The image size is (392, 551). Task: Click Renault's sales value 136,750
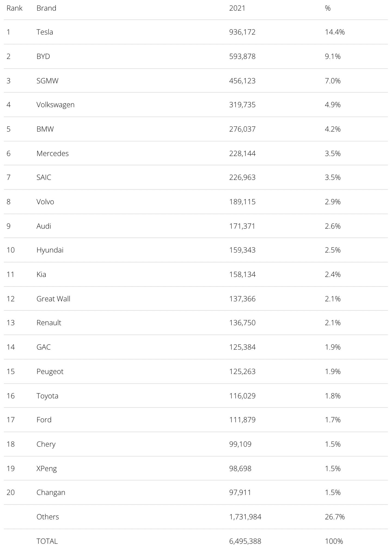(x=242, y=323)
